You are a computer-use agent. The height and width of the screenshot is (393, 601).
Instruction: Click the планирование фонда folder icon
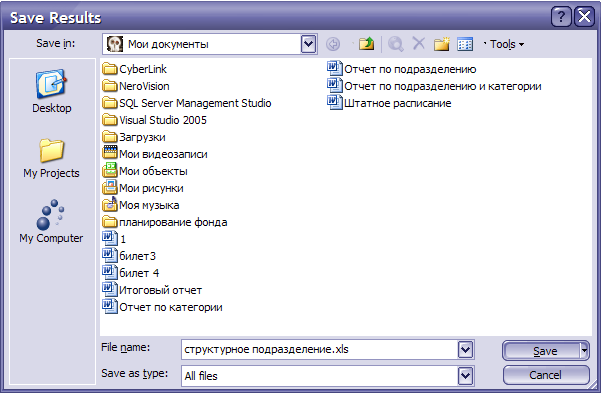click(110, 222)
